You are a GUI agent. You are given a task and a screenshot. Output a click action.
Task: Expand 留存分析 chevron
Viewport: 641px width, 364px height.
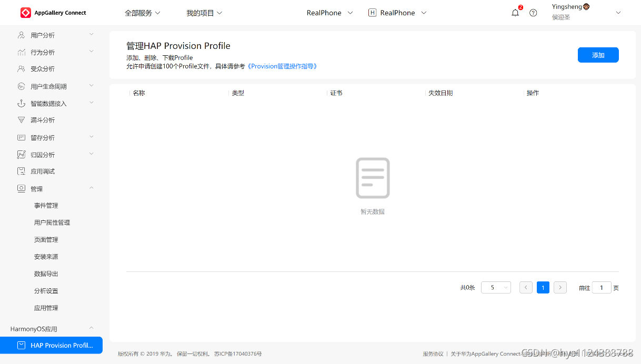92,137
